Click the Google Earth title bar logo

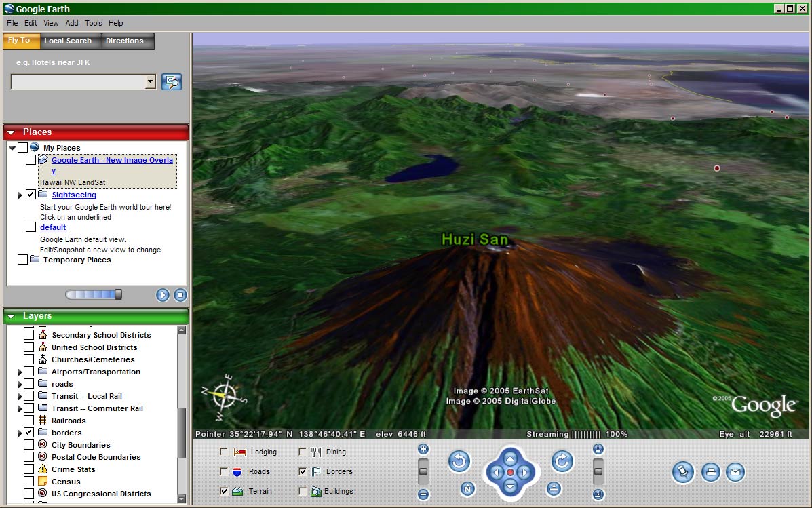[x=9, y=9]
